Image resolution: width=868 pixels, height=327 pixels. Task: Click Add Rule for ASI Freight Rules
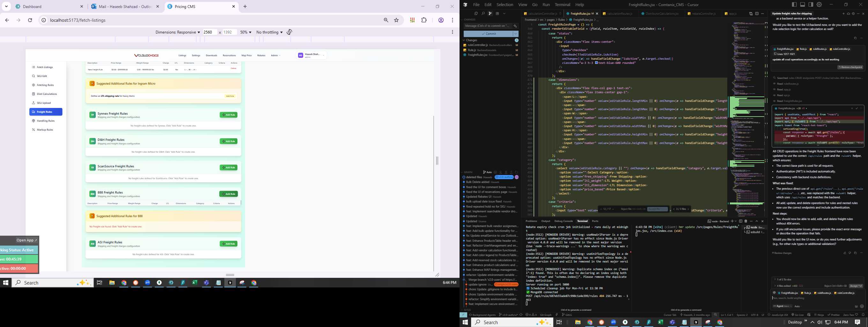pos(229,244)
